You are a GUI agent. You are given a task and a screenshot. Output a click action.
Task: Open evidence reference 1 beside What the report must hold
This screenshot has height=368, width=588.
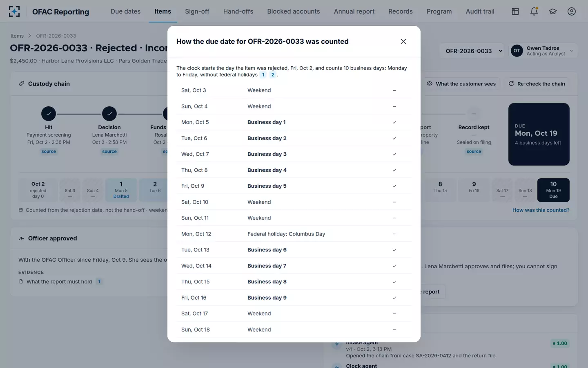point(99,282)
